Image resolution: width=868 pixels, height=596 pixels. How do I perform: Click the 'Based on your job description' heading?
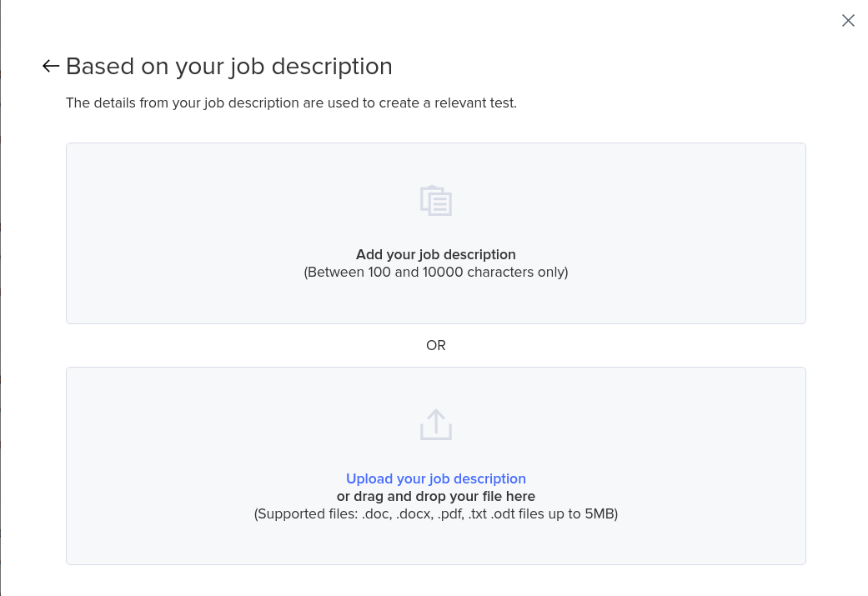click(x=229, y=67)
